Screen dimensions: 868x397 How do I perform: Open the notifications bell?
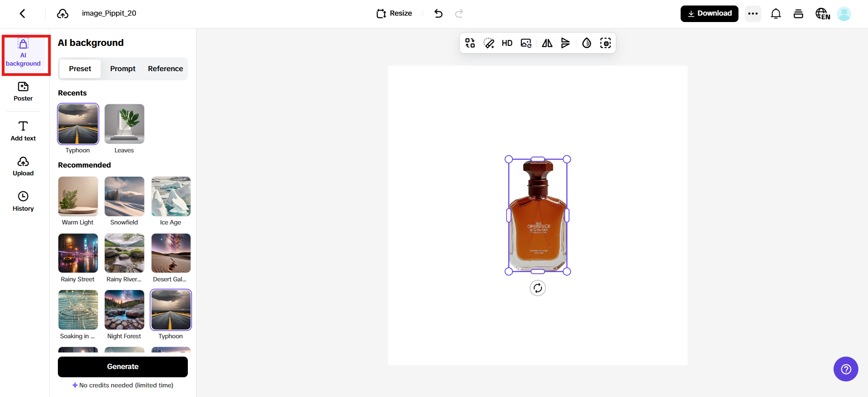776,14
